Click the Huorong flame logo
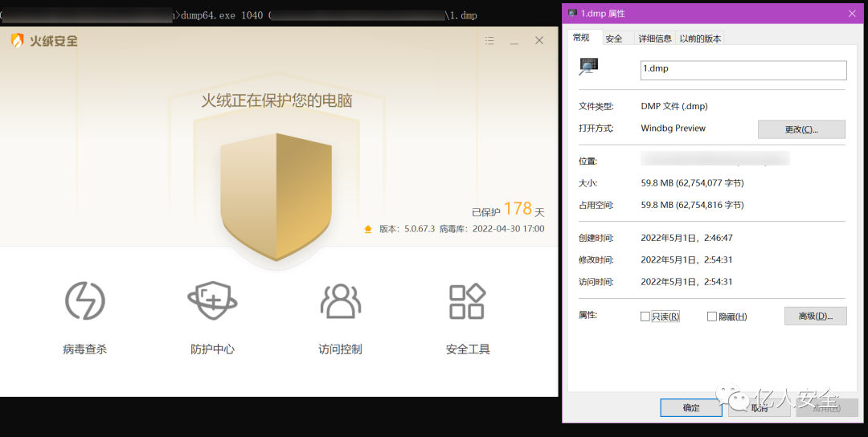The width and height of the screenshot is (868, 437). 18,40
